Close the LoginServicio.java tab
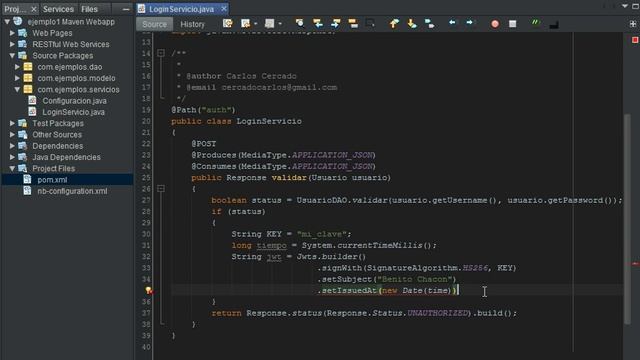The image size is (640, 360). click(x=224, y=9)
